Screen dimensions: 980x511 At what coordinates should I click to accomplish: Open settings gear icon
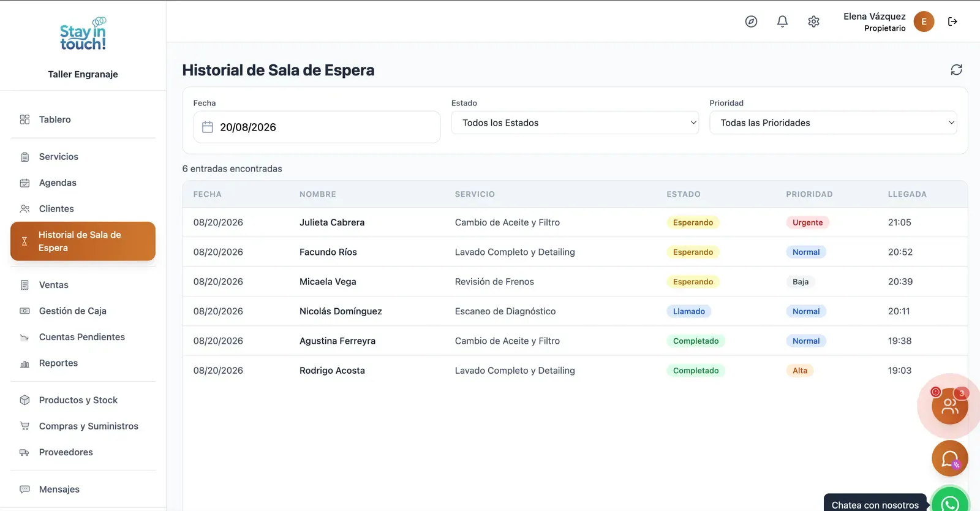813,21
